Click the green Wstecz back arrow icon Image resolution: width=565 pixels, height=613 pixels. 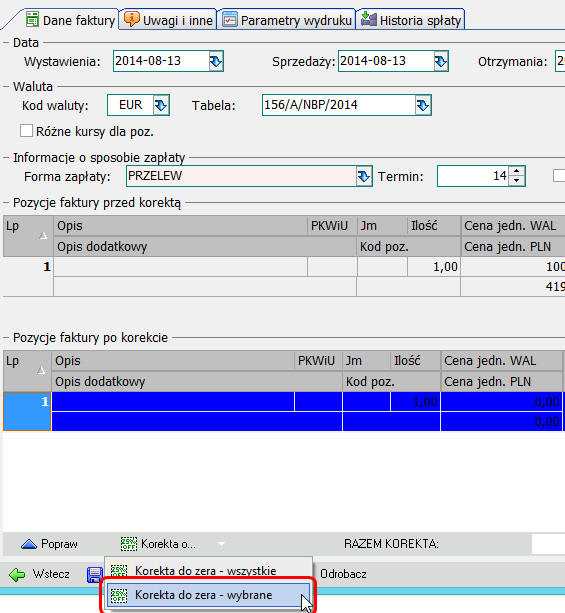17,575
